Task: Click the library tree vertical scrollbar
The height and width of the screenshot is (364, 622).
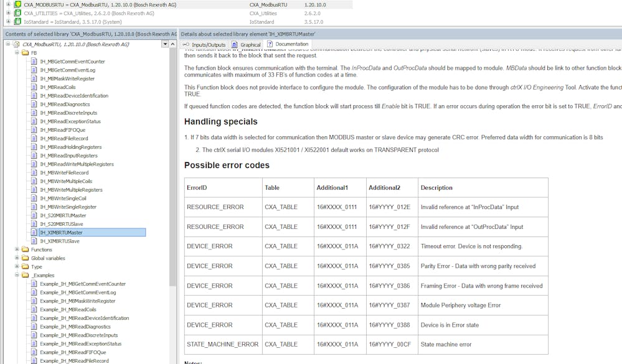Action: 173,187
